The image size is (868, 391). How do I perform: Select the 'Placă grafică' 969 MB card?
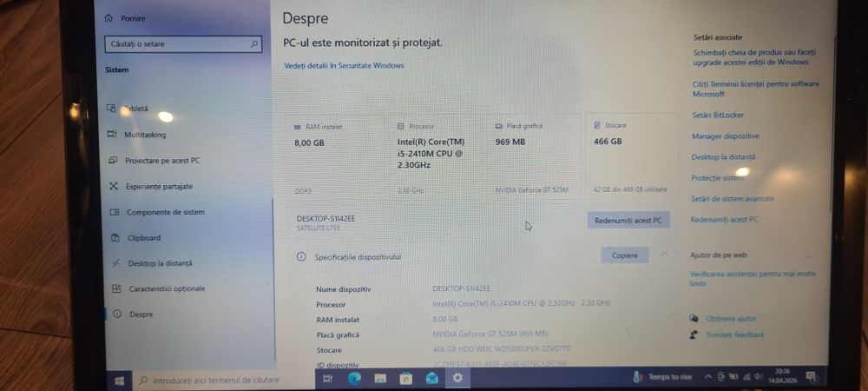tap(533, 156)
